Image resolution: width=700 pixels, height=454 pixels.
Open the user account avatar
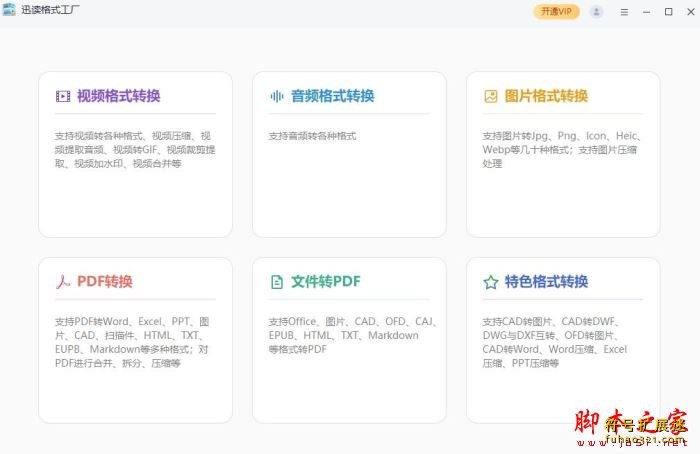point(596,12)
